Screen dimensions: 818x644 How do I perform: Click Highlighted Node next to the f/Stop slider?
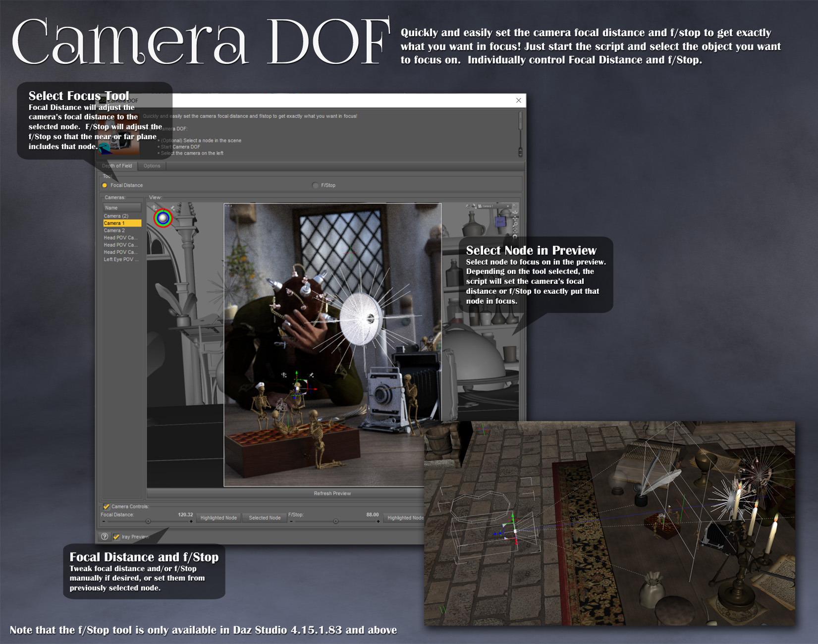tap(403, 518)
